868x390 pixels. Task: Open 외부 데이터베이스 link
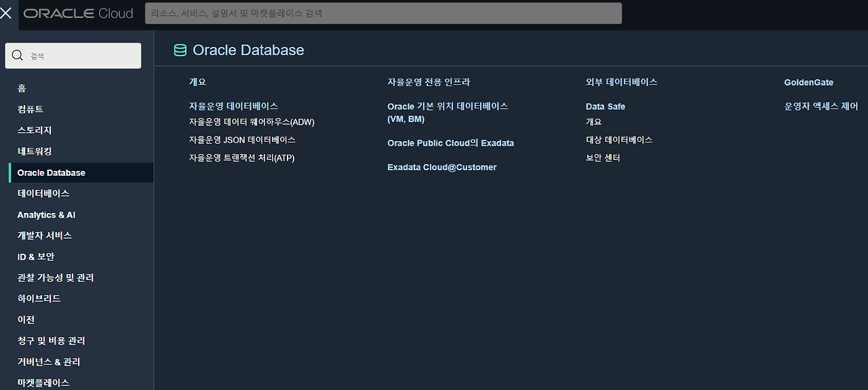[622, 82]
